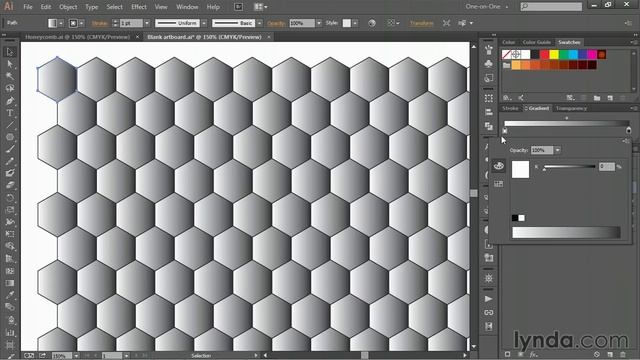640x360 pixels.
Task: Select the Type tool
Action: 10,113
